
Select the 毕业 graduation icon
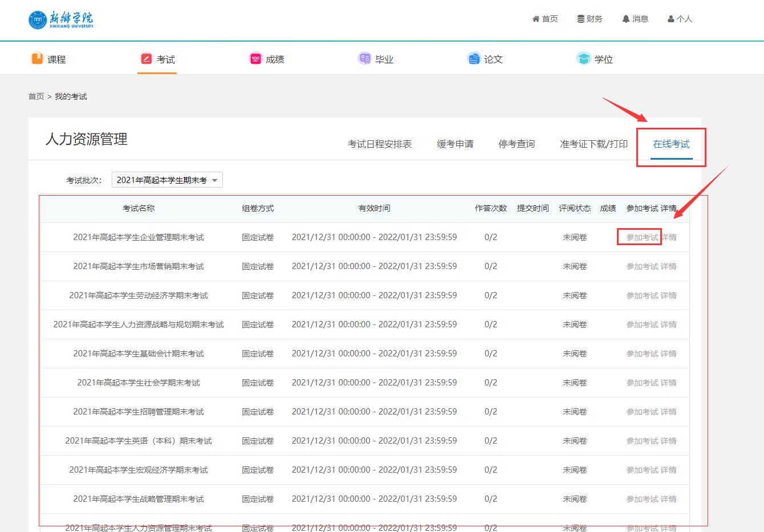pos(364,59)
